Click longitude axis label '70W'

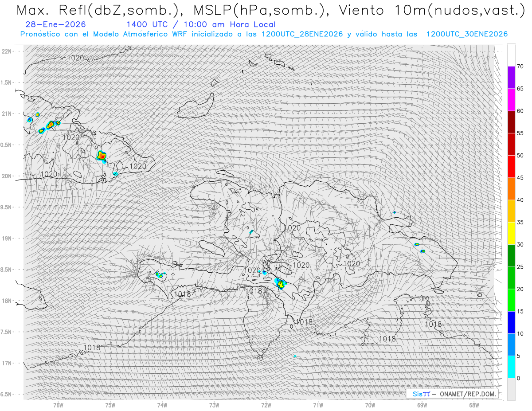tap(370, 405)
